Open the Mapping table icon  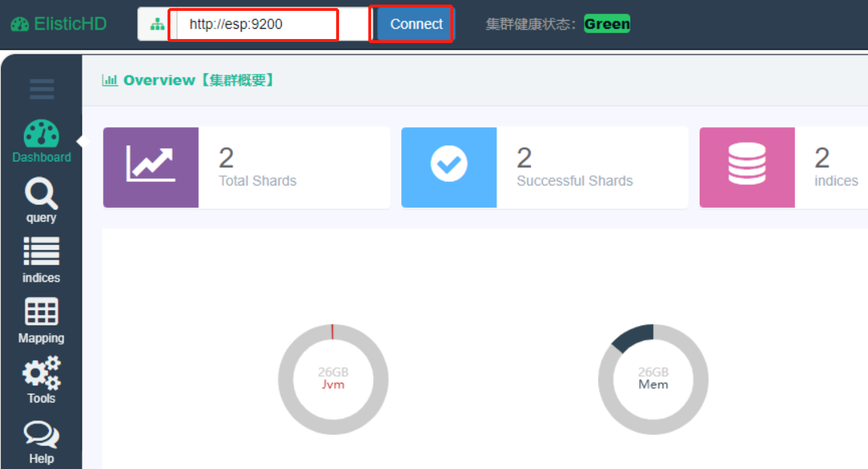[x=41, y=312]
